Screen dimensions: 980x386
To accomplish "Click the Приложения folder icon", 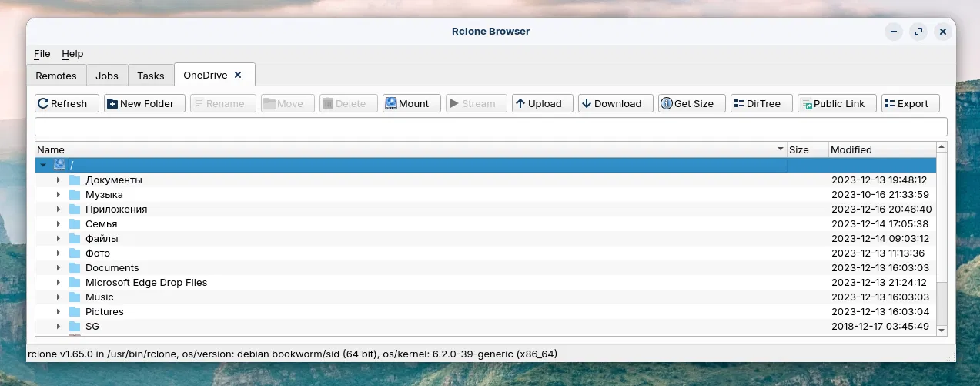I will [x=75, y=209].
